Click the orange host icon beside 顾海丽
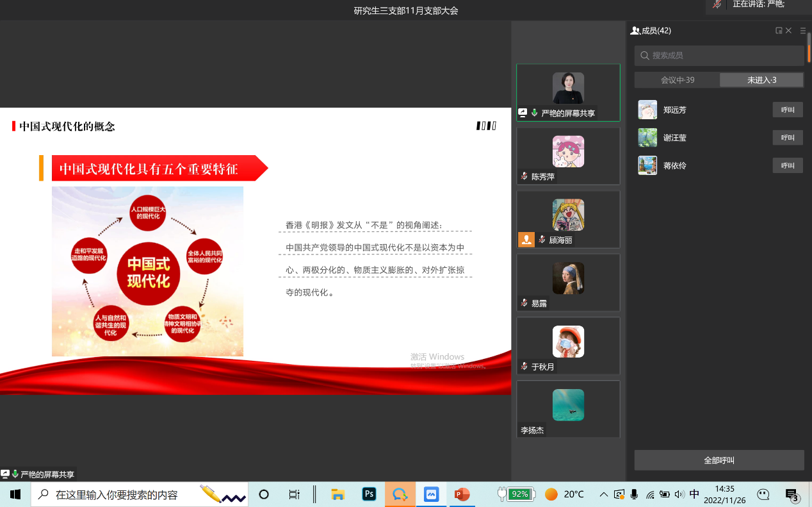This screenshot has height=507, width=812. pos(526,240)
